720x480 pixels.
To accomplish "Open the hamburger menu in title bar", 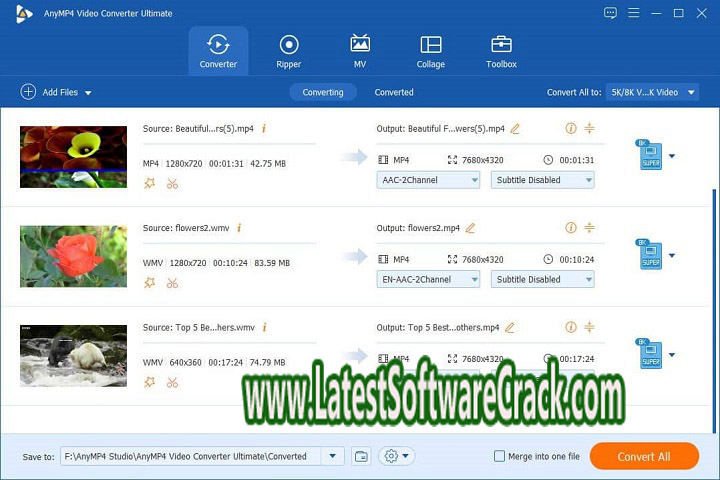I will click(634, 13).
